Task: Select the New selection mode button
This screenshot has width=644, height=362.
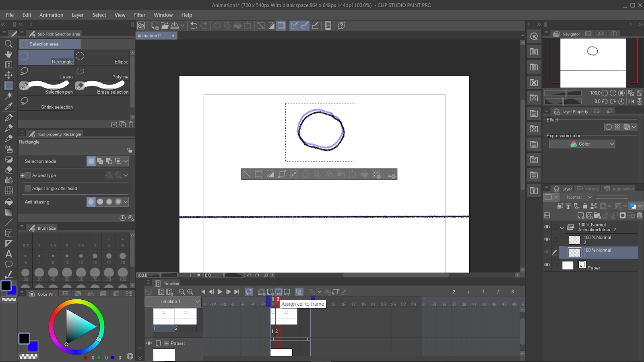Action: 91,161
